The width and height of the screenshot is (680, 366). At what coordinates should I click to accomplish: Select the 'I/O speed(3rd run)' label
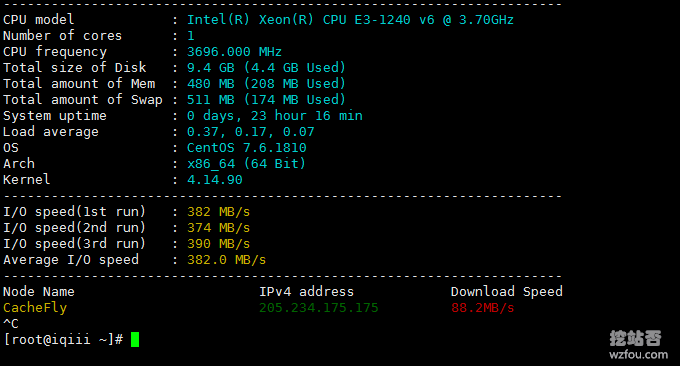click(x=74, y=244)
